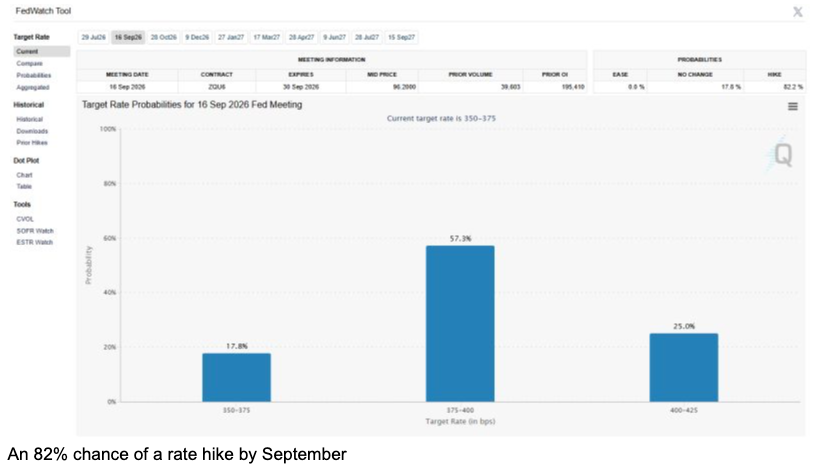Click the chart title for 16 Sep 2026
This screenshot has height=469, width=826.
[x=192, y=104]
